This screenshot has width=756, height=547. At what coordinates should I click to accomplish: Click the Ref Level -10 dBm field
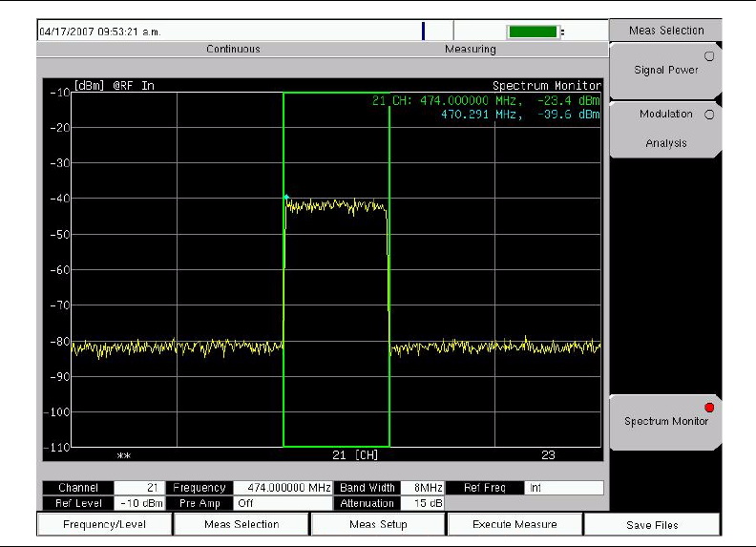(140, 503)
